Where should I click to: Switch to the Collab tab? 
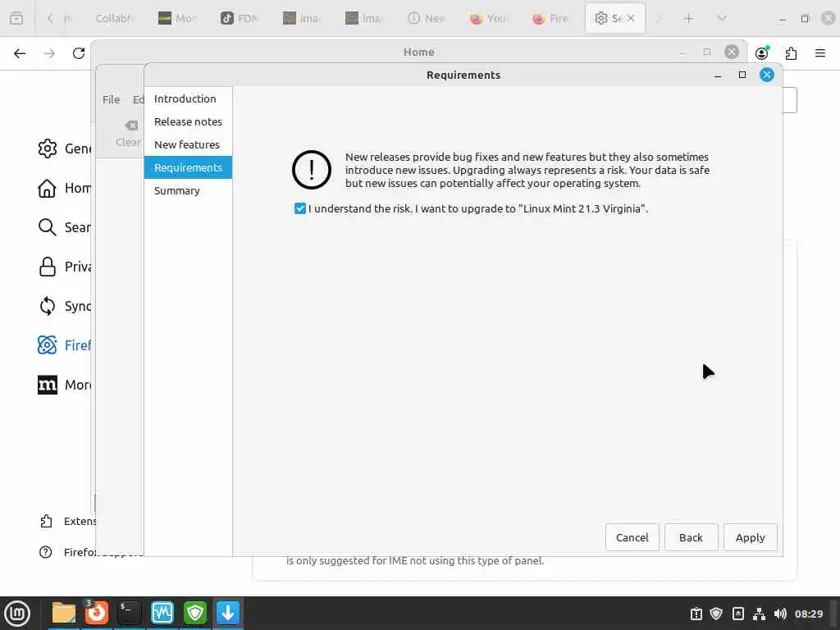[x=113, y=18]
